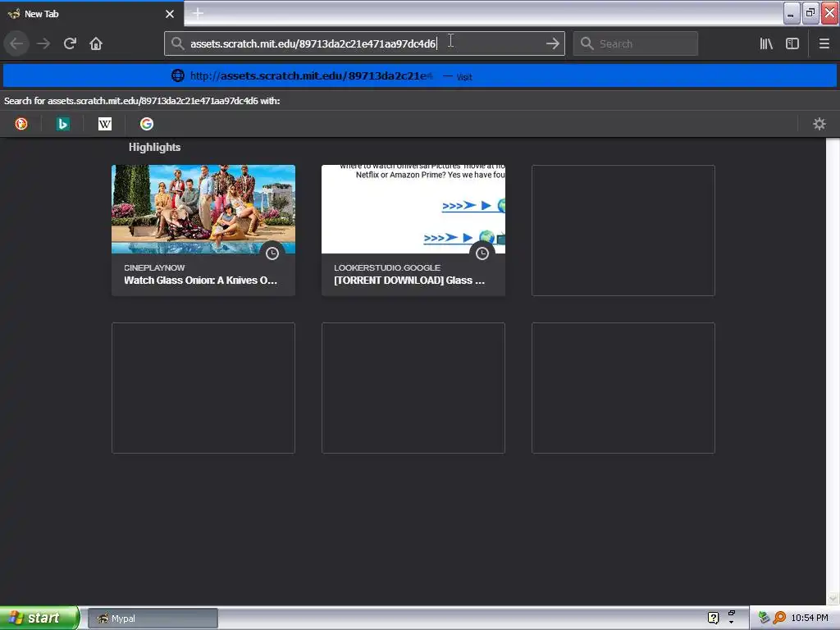Click the [TORRENT DOWNLOAD] Glass title link
The width and height of the screenshot is (840, 630).
click(409, 281)
